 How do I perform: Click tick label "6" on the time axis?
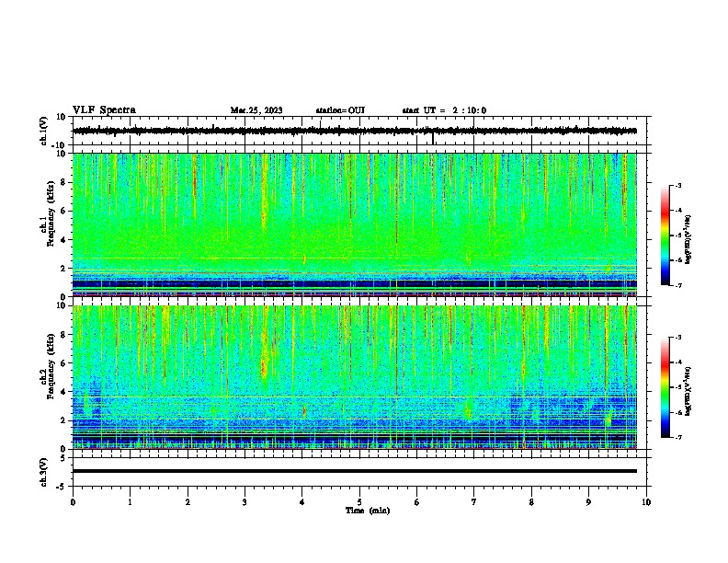point(417,502)
